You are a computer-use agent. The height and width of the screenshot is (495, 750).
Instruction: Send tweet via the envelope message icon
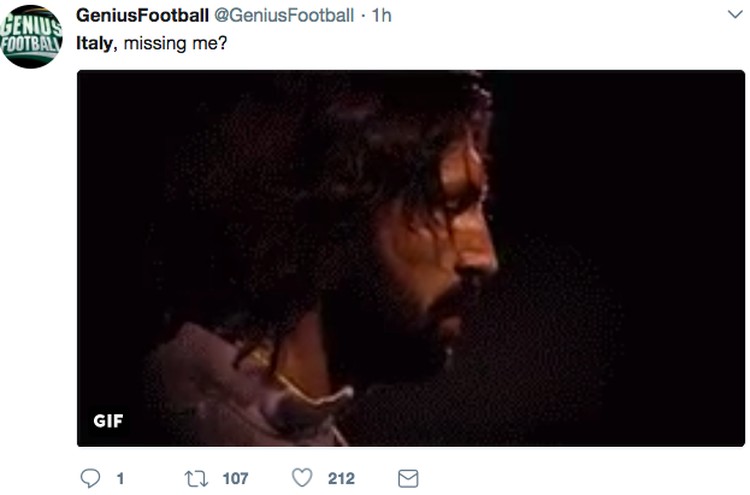pos(408,478)
